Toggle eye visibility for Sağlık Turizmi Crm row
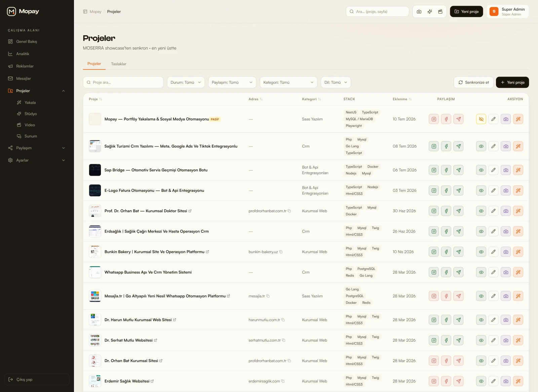The height and width of the screenshot is (392, 538). click(x=481, y=146)
